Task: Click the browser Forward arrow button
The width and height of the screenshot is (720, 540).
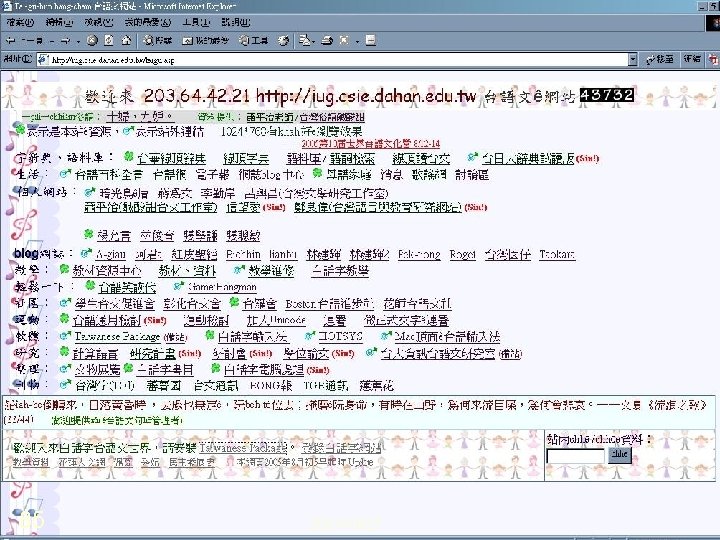Action: click(65, 41)
